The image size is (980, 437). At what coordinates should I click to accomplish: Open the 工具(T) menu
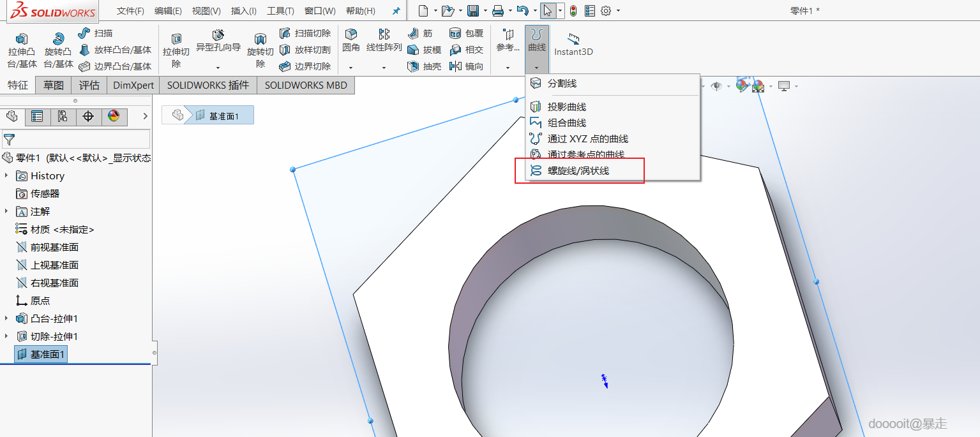click(x=280, y=11)
